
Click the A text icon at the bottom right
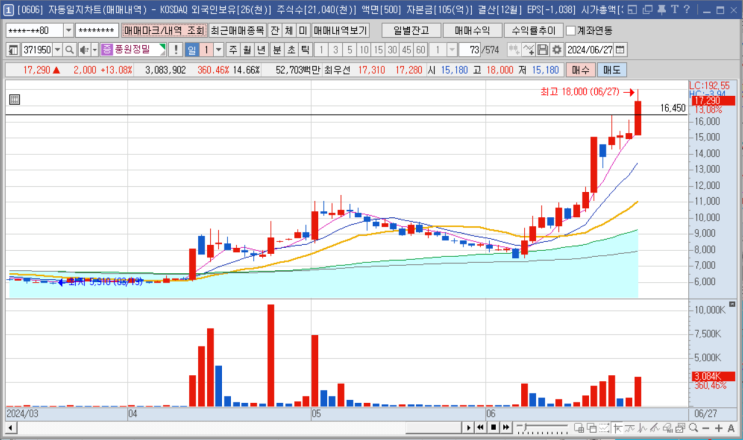(731, 428)
